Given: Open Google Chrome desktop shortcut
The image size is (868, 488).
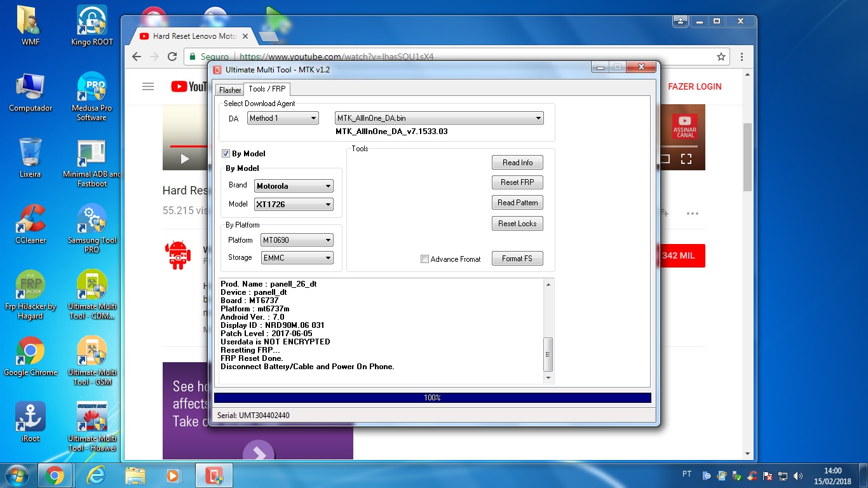Looking at the screenshot, I should (30, 356).
